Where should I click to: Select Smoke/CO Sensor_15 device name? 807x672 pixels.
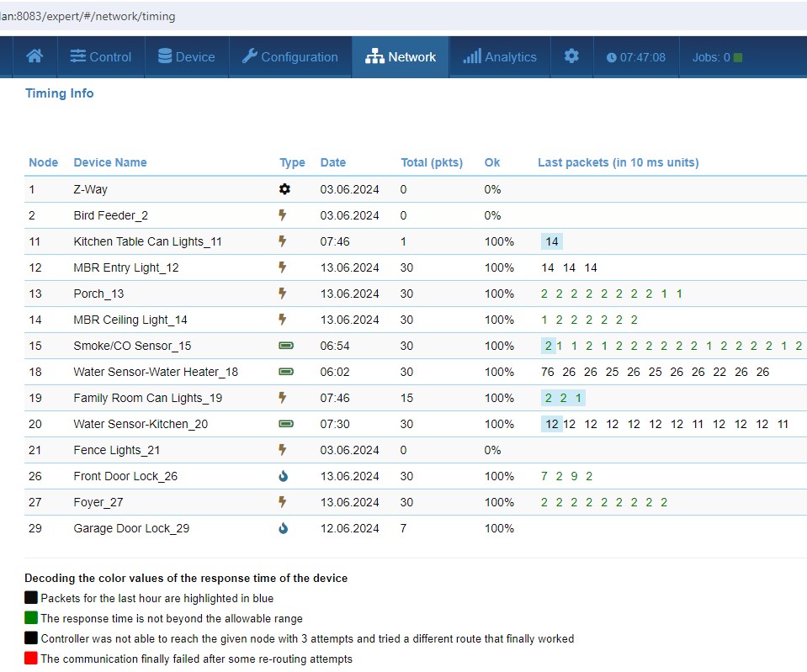tap(132, 346)
